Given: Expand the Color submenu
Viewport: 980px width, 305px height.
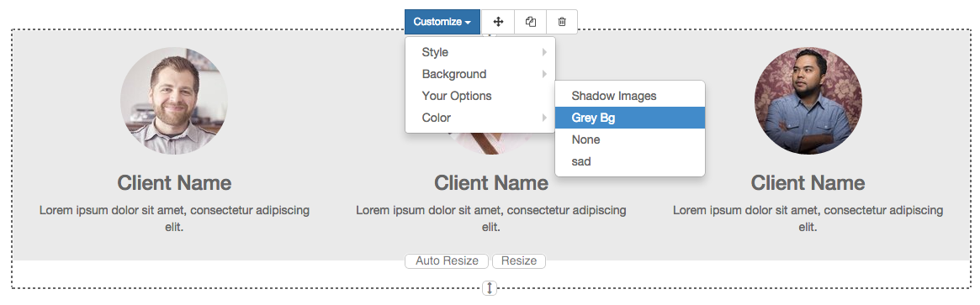Looking at the screenshot, I should tap(480, 118).
